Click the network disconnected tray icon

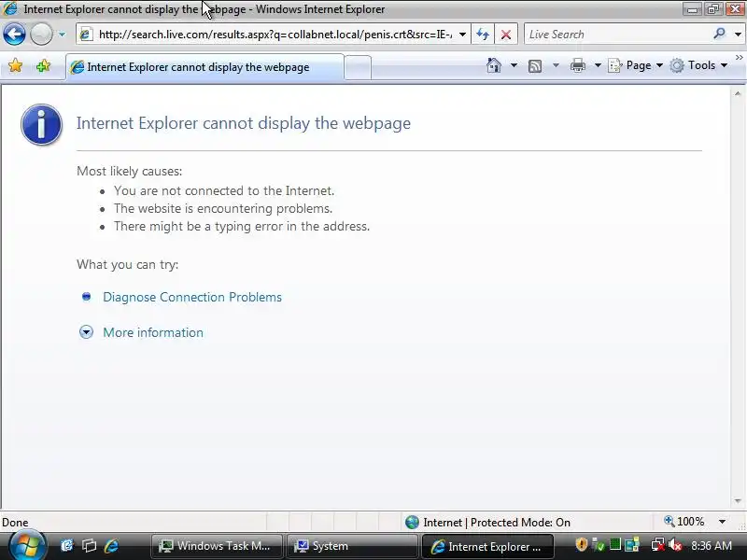[x=658, y=545]
